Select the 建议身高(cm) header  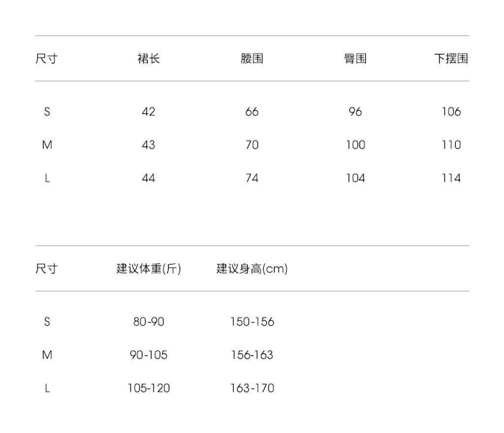[252, 269]
